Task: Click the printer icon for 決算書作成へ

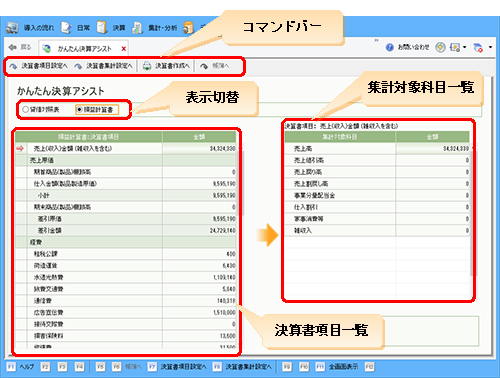Action: (147, 66)
